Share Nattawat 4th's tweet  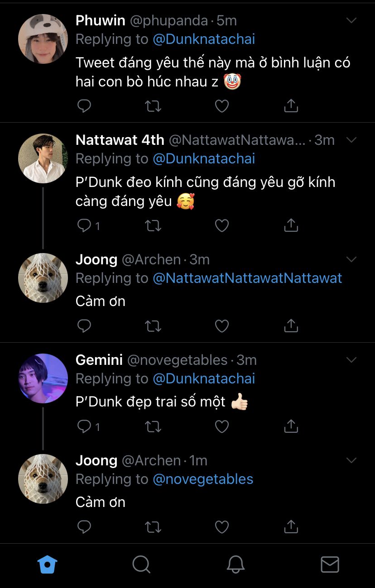coord(291,225)
